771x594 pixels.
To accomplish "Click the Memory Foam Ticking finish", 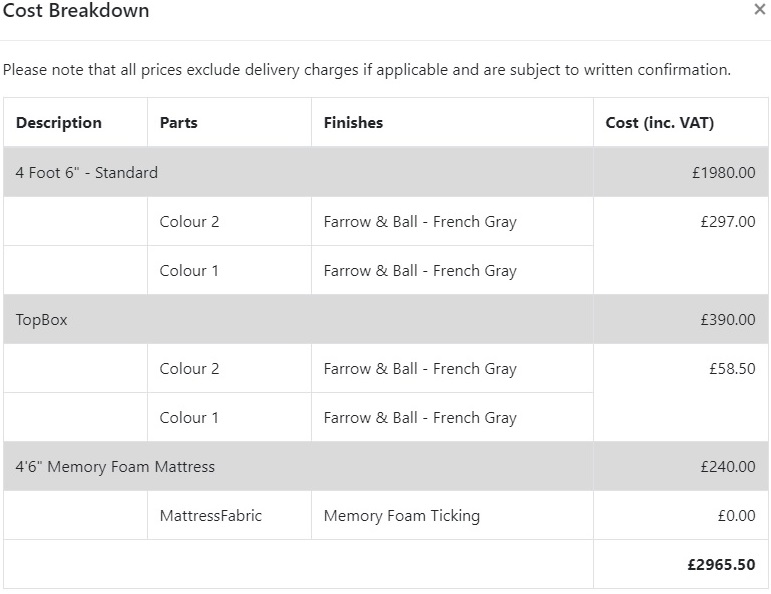I will (402, 516).
